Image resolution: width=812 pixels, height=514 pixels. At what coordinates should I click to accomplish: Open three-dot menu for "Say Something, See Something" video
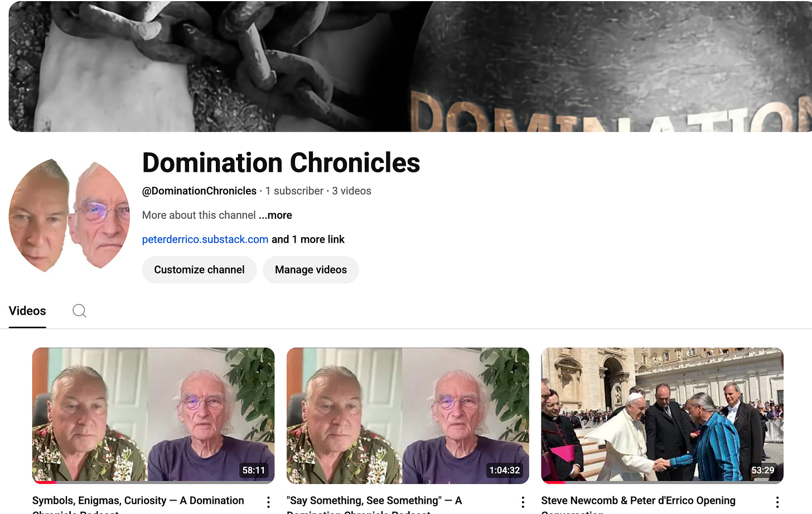click(523, 502)
